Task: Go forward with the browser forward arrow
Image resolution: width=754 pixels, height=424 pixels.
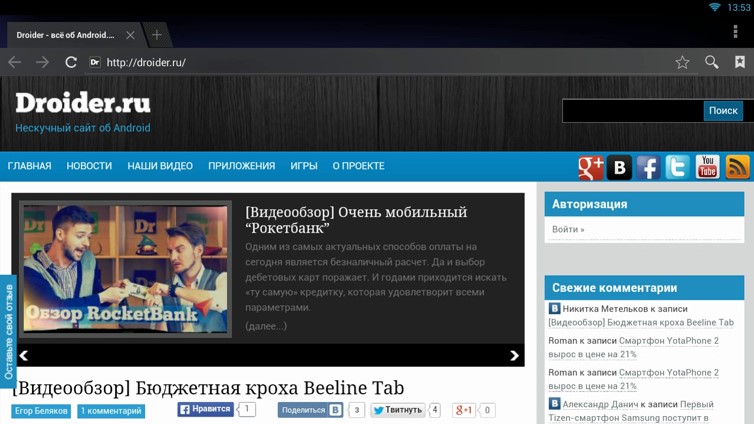Action: pos(42,62)
